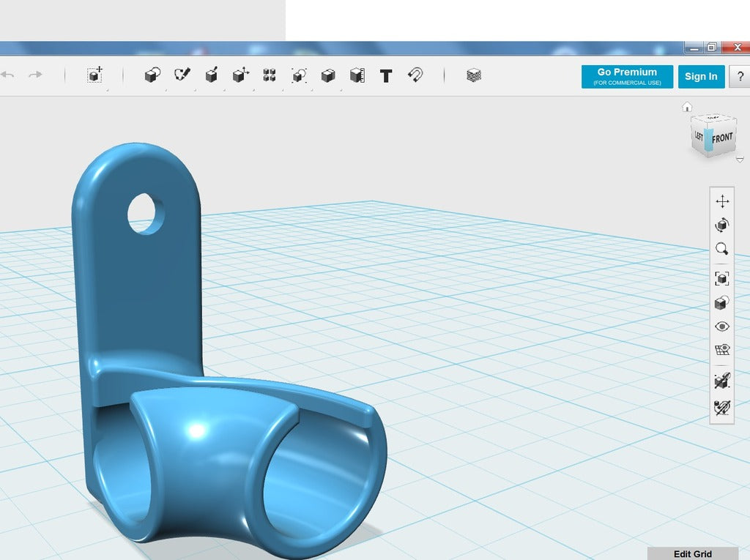The image size is (750, 560).
Task: Expand the view cube dropdown arrow
Action: click(x=740, y=159)
